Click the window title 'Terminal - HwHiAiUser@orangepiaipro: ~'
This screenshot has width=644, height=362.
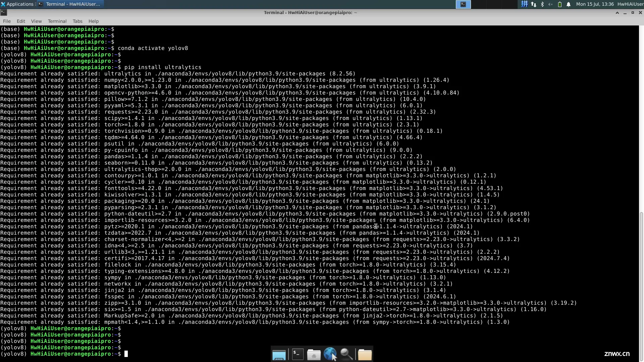tap(310, 12)
